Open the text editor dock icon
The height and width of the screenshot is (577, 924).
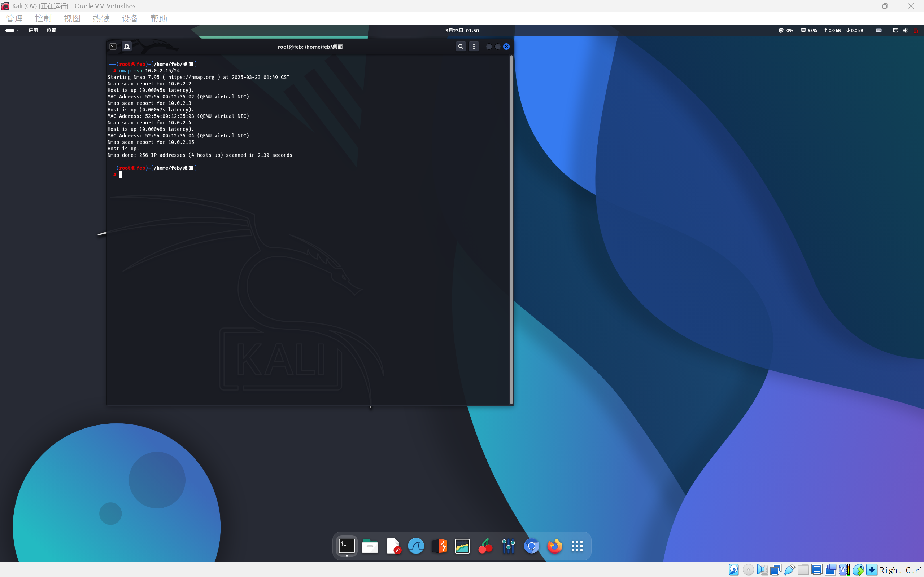click(393, 546)
